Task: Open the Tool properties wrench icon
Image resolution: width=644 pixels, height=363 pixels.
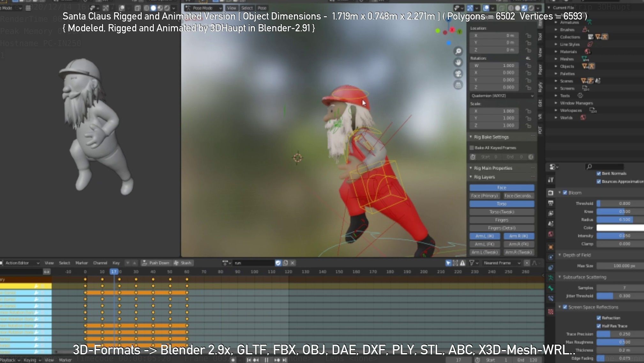Action: click(x=551, y=180)
